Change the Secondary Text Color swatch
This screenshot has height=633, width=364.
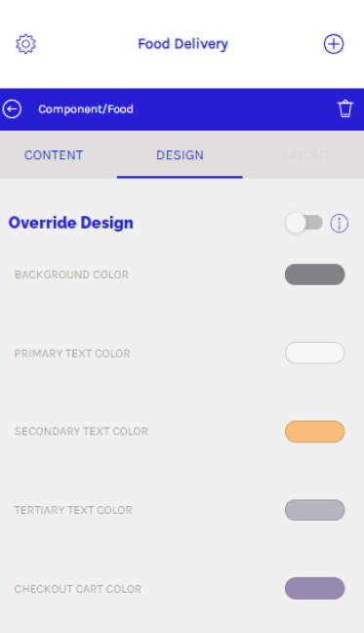pyautogui.click(x=315, y=432)
